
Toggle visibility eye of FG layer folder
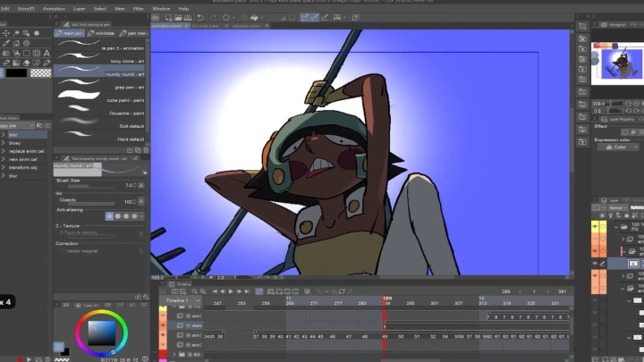(x=595, y=226)
